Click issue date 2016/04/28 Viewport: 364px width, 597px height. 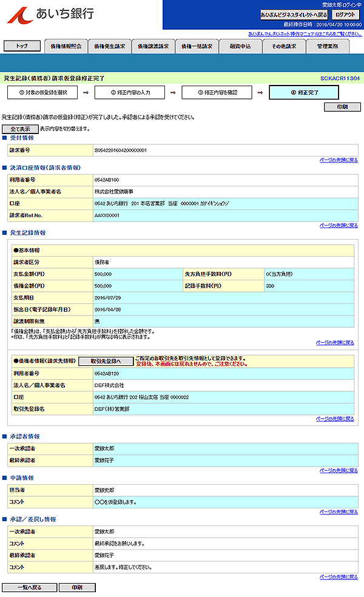[x=108, y=309]
